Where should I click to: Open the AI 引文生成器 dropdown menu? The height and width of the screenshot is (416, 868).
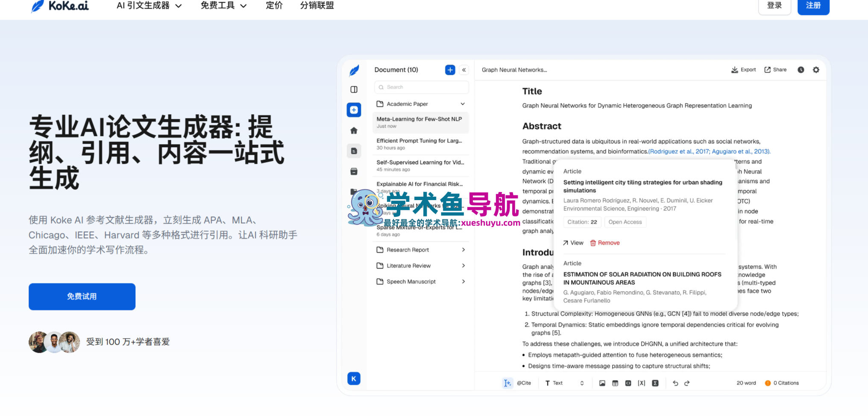pyautogui.click(x=149, y=6)
